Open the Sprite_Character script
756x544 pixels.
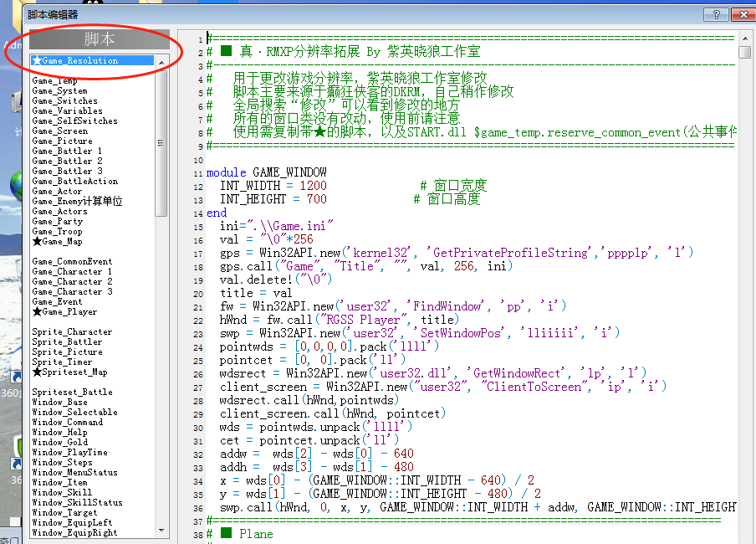72,332
